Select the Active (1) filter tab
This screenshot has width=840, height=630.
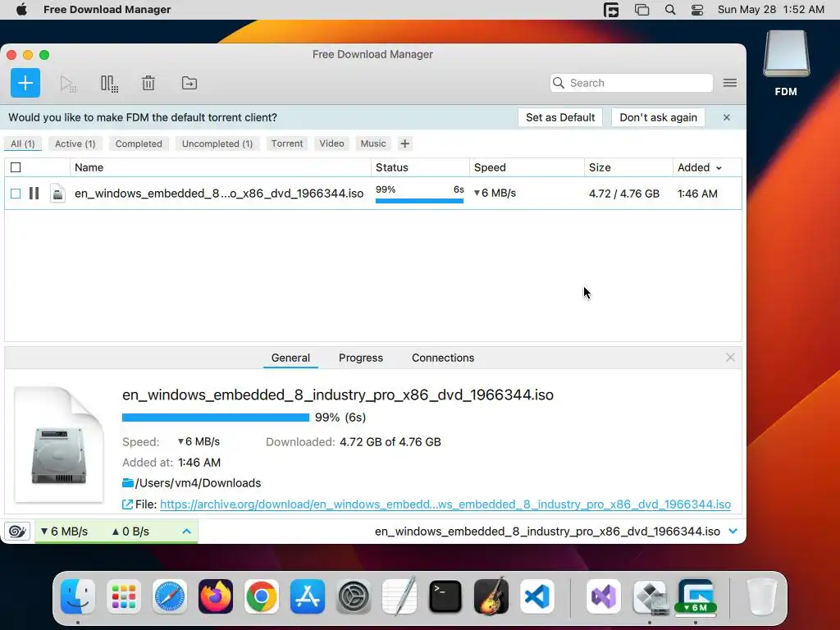click(75, 144)
